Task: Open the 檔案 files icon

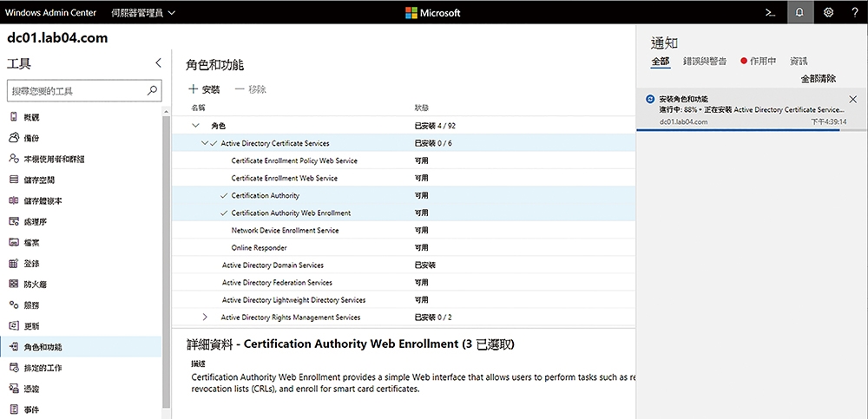Action: click(x=14, y=242)
